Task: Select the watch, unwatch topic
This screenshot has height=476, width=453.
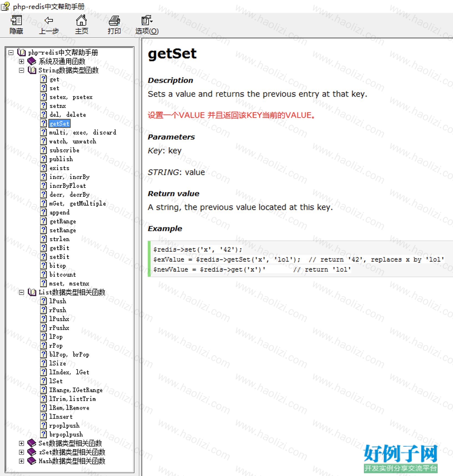Action: point(72,141)
